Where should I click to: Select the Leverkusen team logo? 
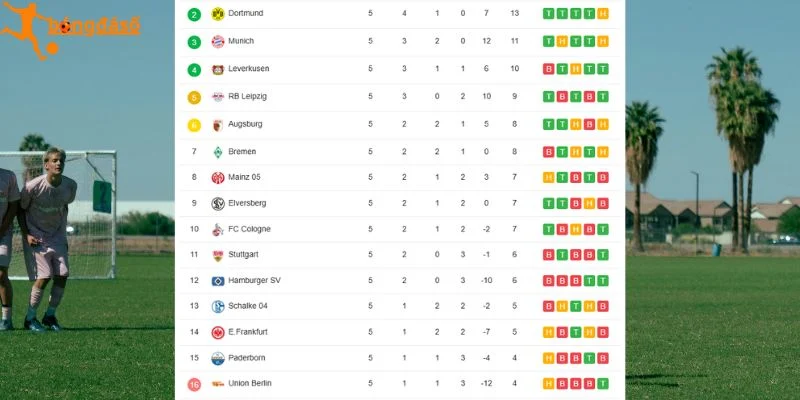click(x=218, y=69)
